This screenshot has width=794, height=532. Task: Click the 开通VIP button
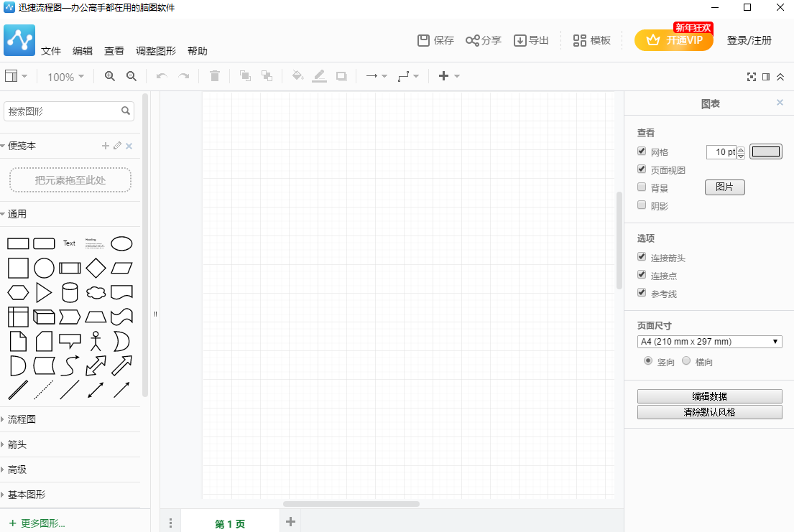pos(674,40)
